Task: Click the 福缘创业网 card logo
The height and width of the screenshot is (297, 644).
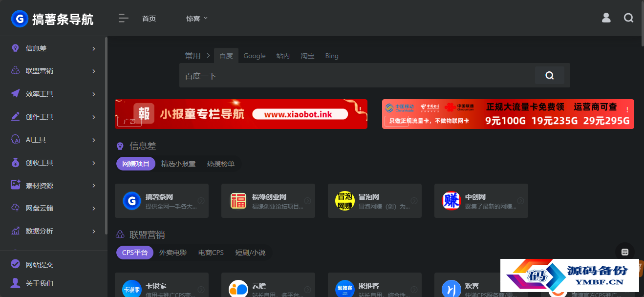Action: (238, 201)
